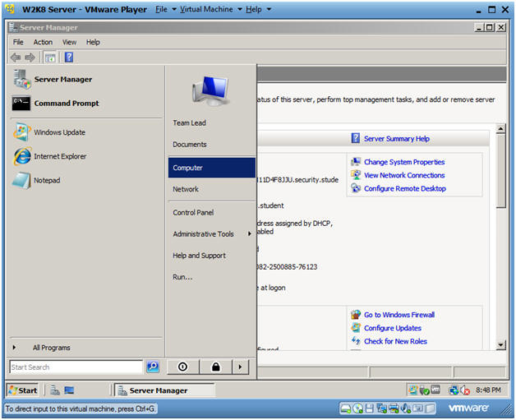Click the system tray clock 8:48 PM
516x420 pixels.
(488, 390)
